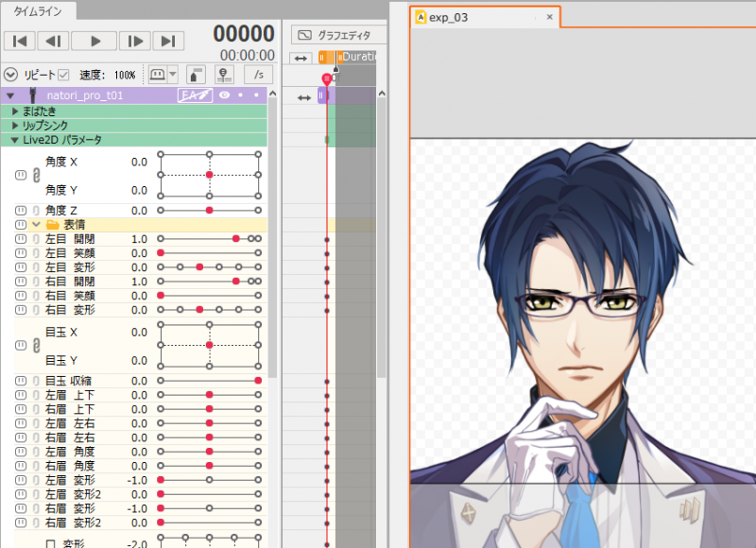Viewport: 756px width, 548px height.
Task: Click the 目玉 X/Y 2D pad center point
Action: 209,345
